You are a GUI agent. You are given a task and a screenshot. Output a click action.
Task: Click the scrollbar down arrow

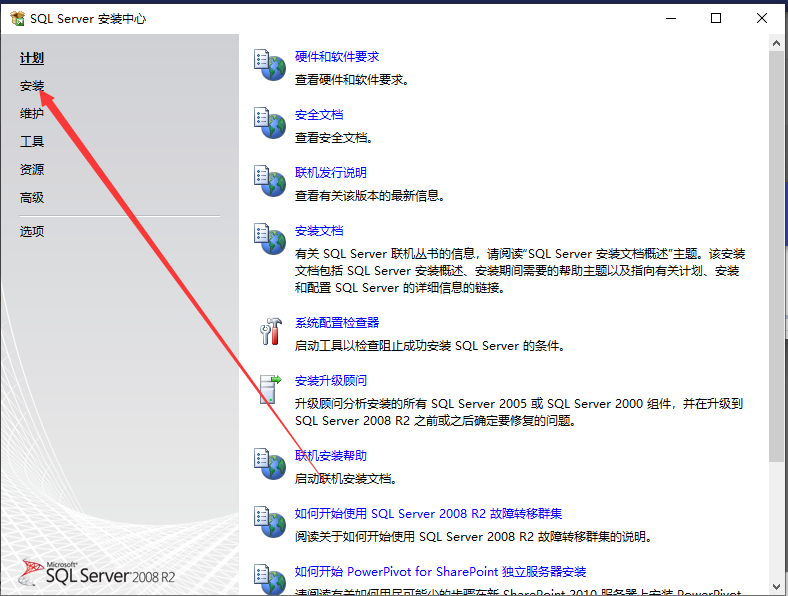point(776,586)
